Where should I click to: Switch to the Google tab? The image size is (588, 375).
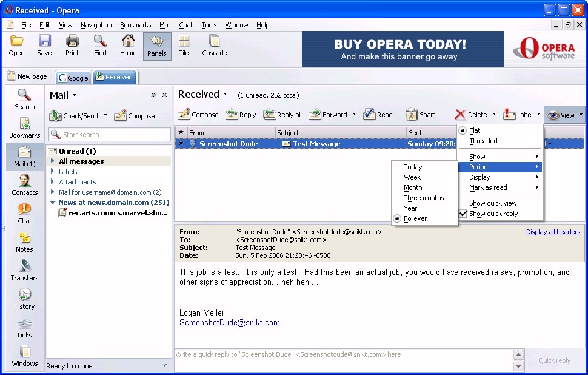tap(73, 78)
